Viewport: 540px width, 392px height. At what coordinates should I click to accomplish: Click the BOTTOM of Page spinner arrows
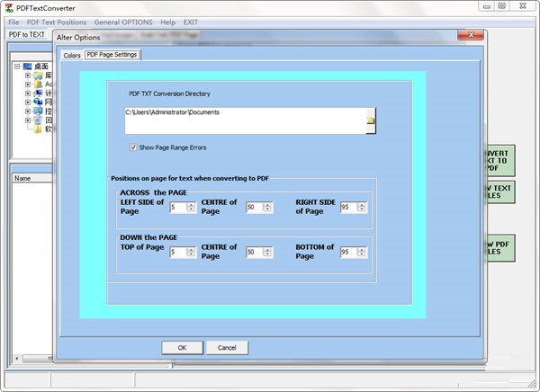tap(362, 252)
